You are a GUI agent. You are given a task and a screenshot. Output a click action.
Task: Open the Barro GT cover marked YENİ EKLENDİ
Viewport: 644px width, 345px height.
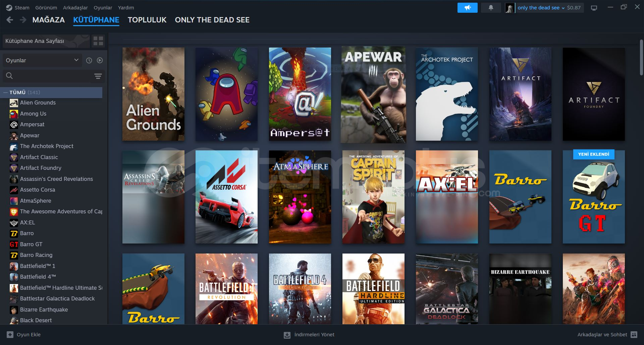pyautogui.click(x=594, y=197)
